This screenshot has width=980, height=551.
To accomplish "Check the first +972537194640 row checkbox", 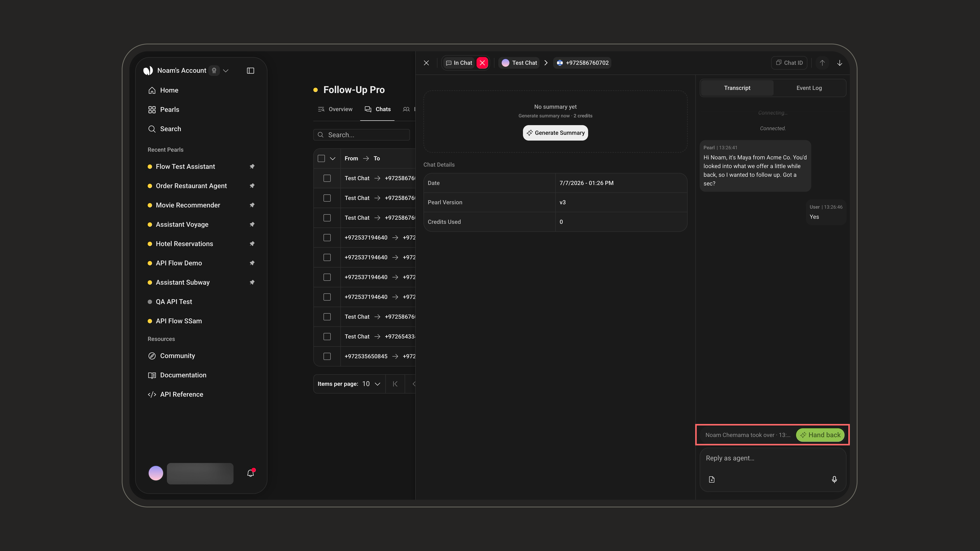I will (327, 238).
